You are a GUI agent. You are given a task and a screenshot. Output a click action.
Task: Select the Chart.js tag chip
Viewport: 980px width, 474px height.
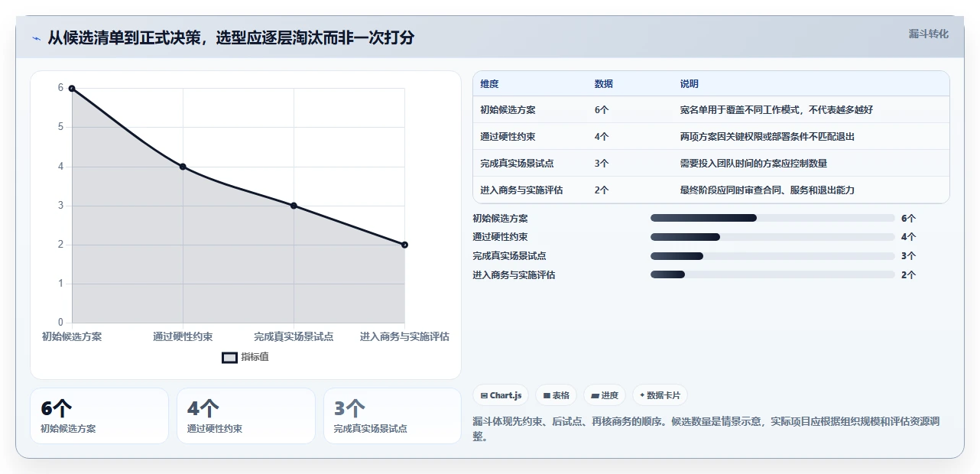501,395
